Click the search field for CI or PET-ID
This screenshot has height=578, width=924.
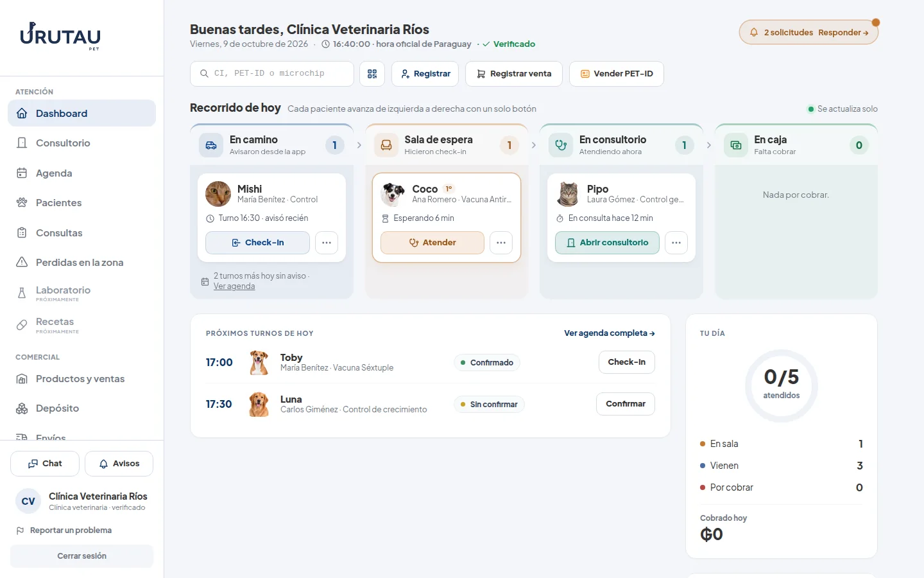[272, 74]
